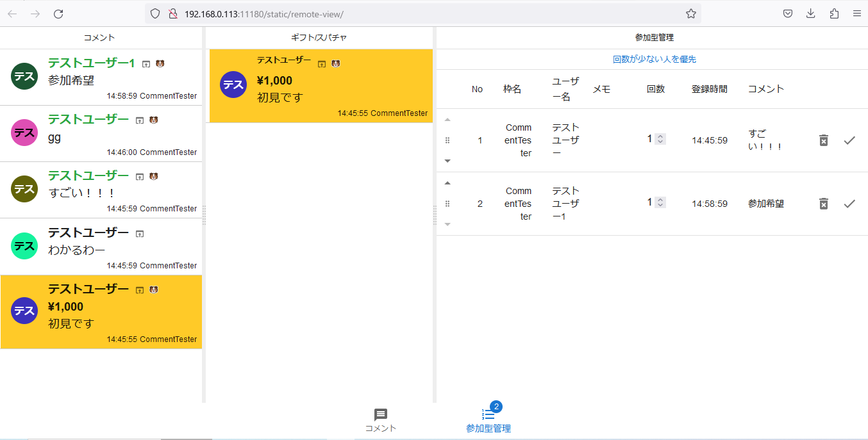
Task: Select the yellow ¥1,000 comment in comment list
Action: [x=101, y=312]
